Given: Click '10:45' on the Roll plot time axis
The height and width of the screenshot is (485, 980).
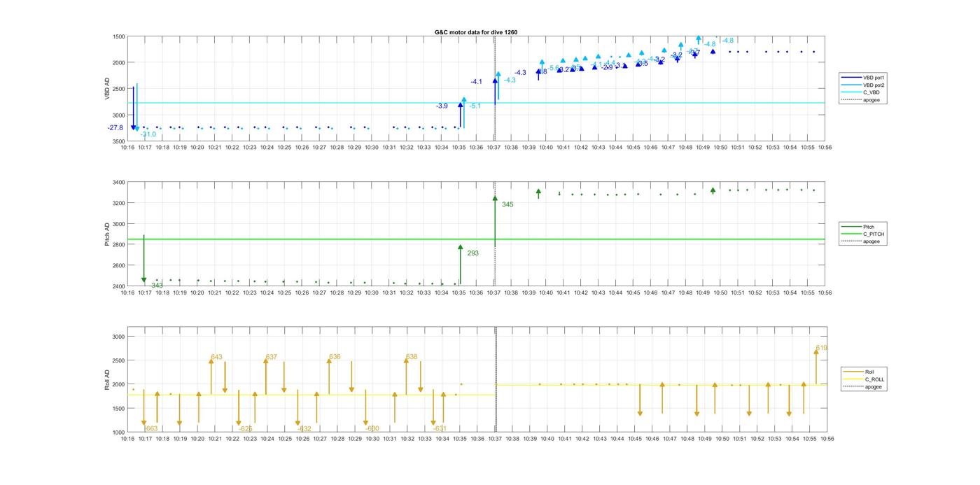Looking at the screenshot, I should tap(634, 439).
